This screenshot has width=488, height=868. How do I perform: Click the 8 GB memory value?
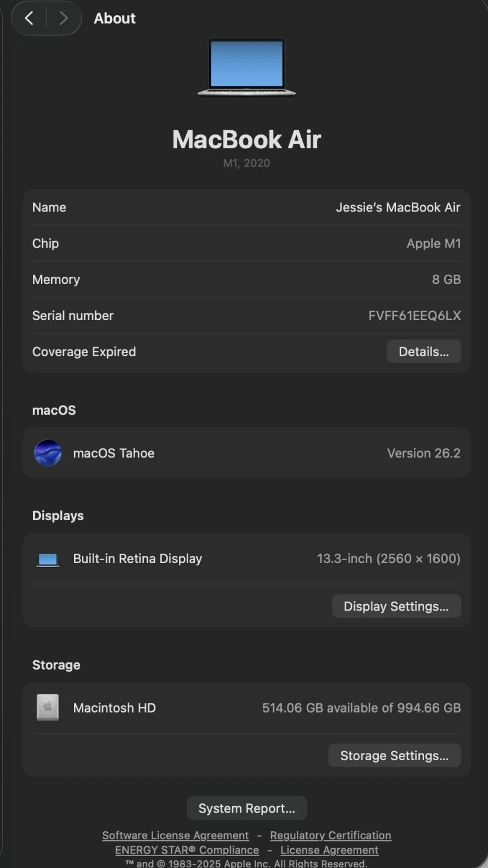coord(446,280)
